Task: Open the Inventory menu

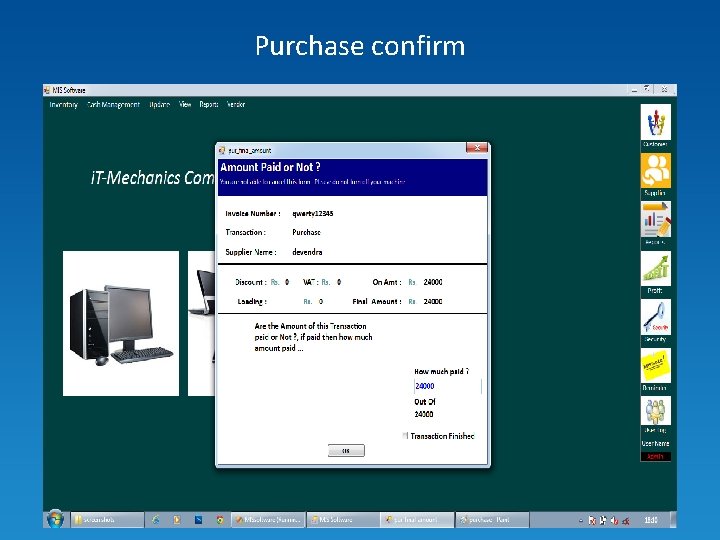Action: pos(64,105)
